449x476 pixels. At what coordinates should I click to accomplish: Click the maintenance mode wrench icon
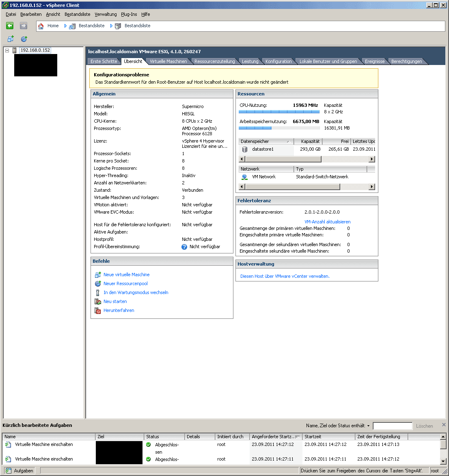98,293
